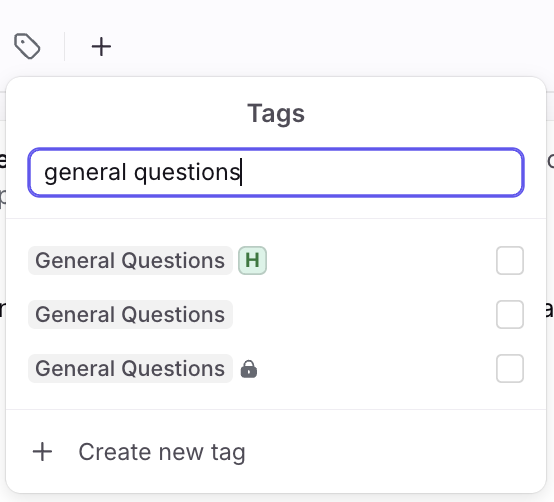Click the vertical divider between tag and plus icons
554x502 pixels.
[x=65, y=46]
